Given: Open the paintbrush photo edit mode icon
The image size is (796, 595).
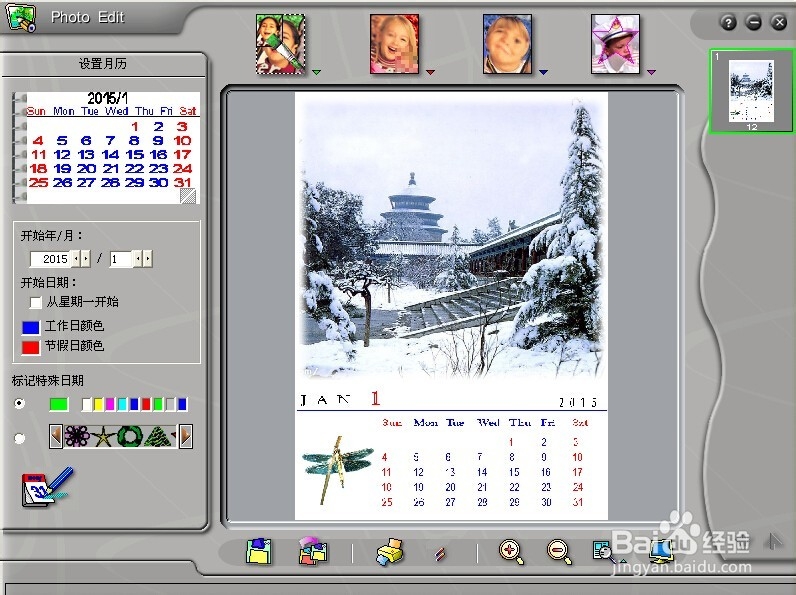Looking at the screenshot, I should [281, 44].
